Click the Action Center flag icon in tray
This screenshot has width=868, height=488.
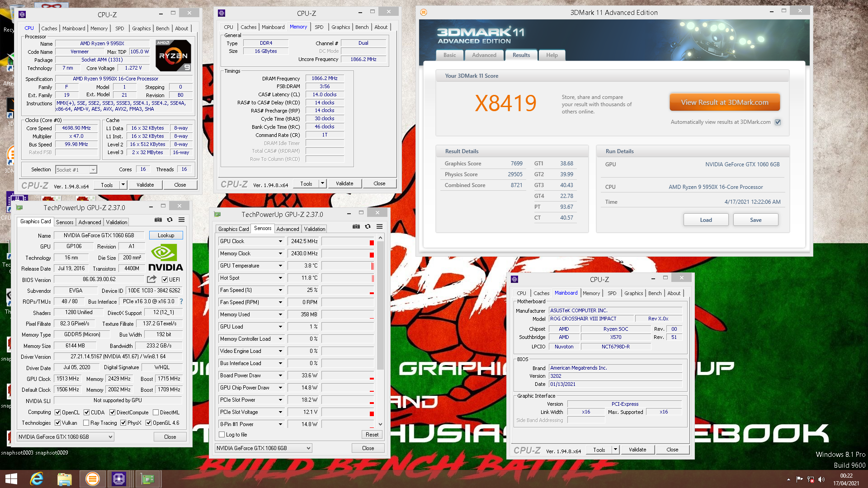(x=799, y=479)
